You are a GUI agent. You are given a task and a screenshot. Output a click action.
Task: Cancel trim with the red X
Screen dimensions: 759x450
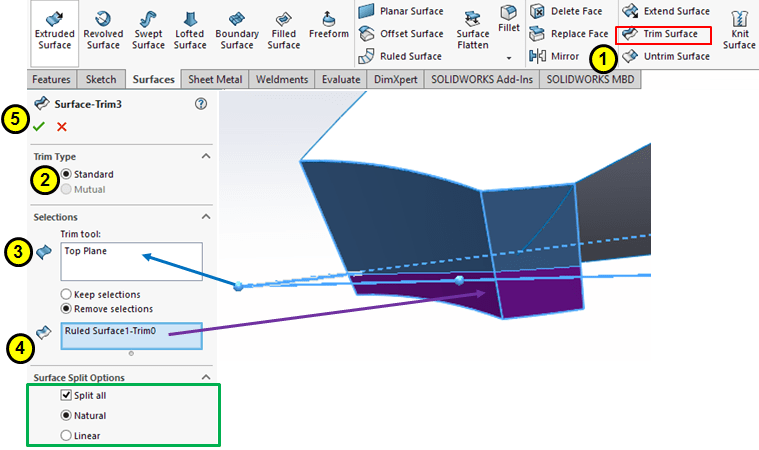(x=62, y=127)
